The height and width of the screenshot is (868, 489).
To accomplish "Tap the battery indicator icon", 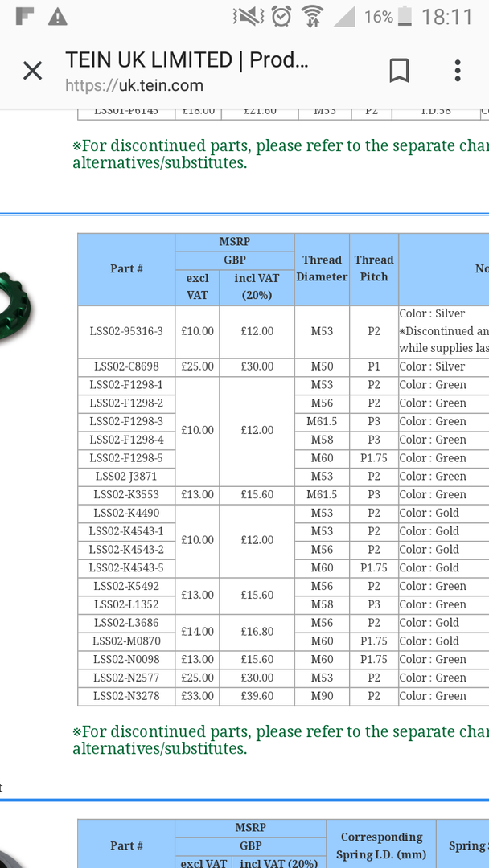I will click(405, 17).
